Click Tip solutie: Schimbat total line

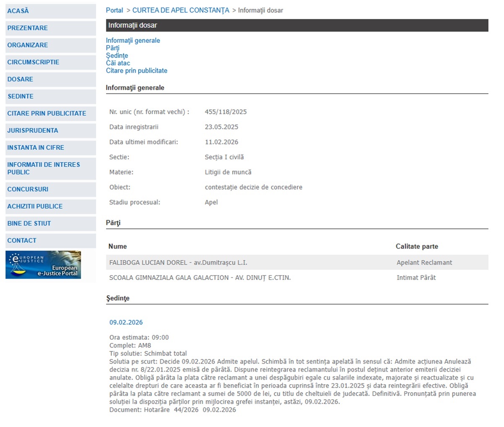click(x=148, y=354)
